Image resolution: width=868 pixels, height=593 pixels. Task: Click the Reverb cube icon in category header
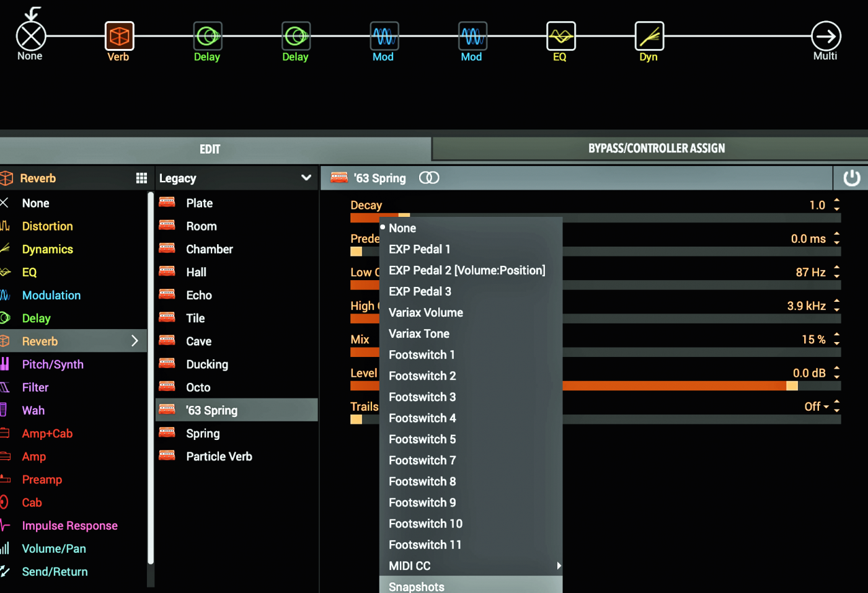point(6,178)
